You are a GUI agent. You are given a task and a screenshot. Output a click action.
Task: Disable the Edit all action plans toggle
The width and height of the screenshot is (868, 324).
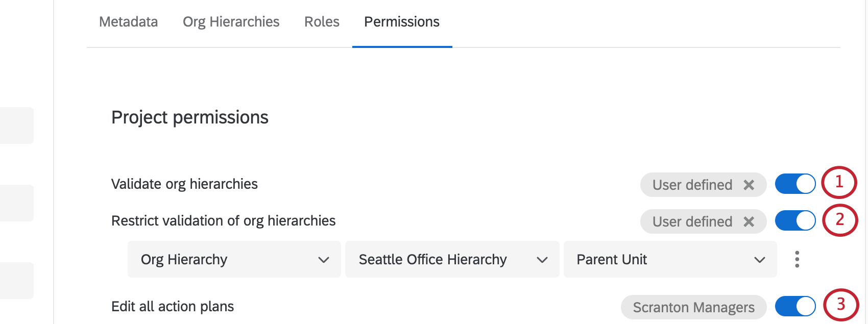pyautogui.click(x=795, y=307)
